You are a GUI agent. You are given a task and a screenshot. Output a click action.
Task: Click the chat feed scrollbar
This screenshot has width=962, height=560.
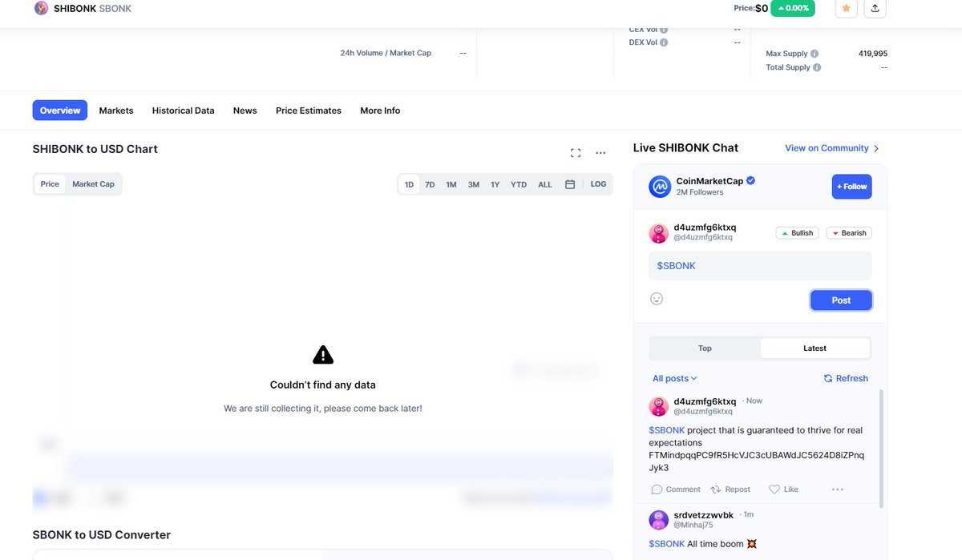(x=882, y=449)
